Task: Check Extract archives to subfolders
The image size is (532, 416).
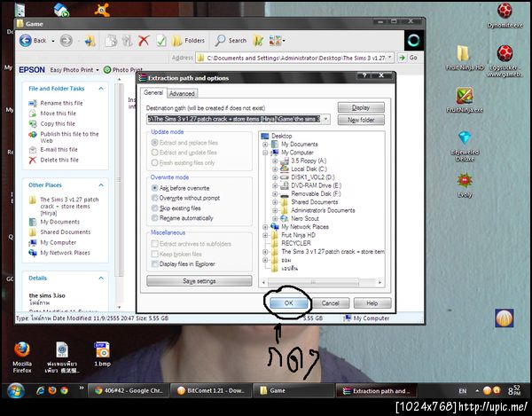Action: tap(154, 244)
